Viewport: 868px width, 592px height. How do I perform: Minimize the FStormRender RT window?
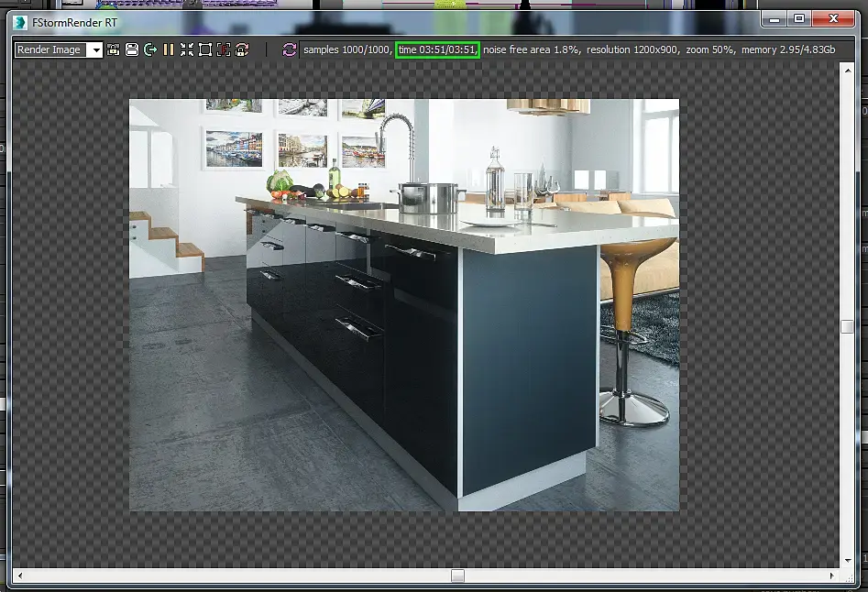(x=775, y=19)
